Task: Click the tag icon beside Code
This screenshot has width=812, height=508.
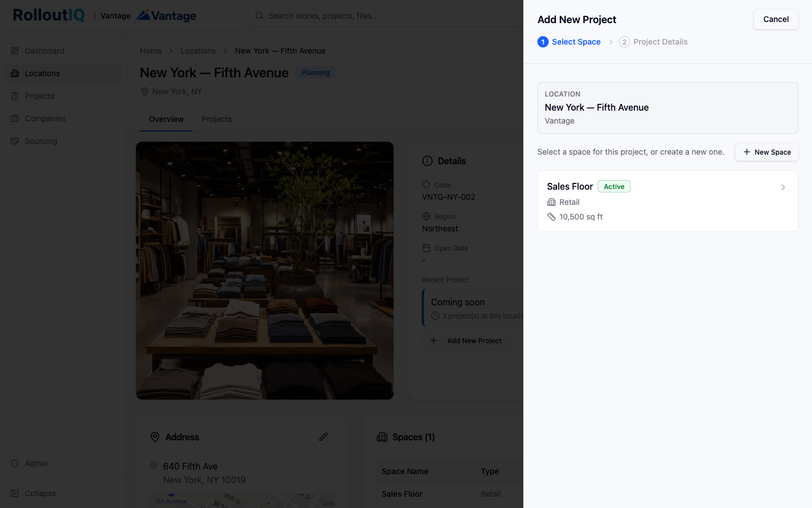Action: (x=426, y=185)
